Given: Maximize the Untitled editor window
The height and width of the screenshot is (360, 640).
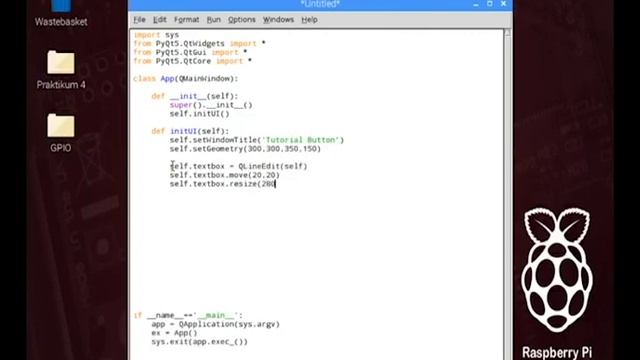Looking at the screenshot, I should click(x=490, y=4).
